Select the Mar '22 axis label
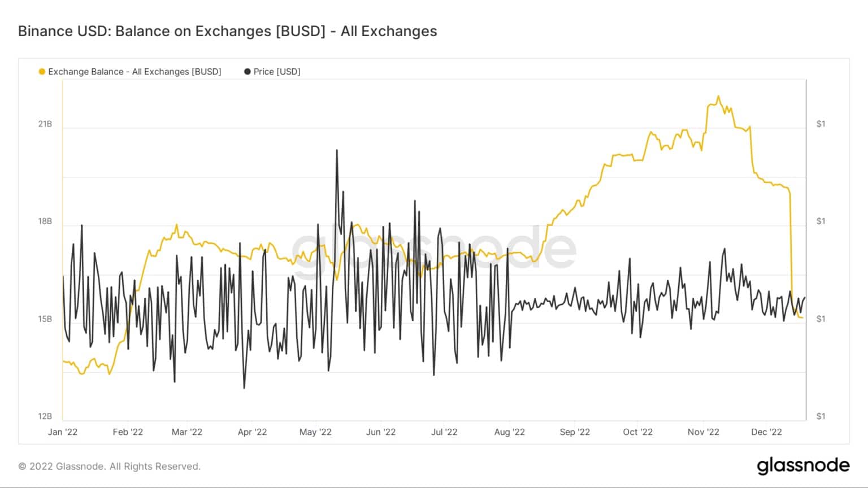 pyautogui.click(x=186, y=432)
